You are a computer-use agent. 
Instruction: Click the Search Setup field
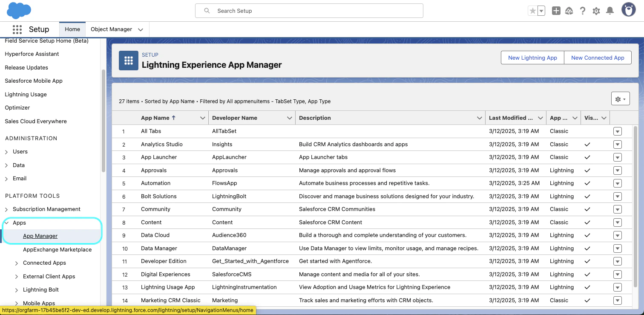(x=309, y=11)
